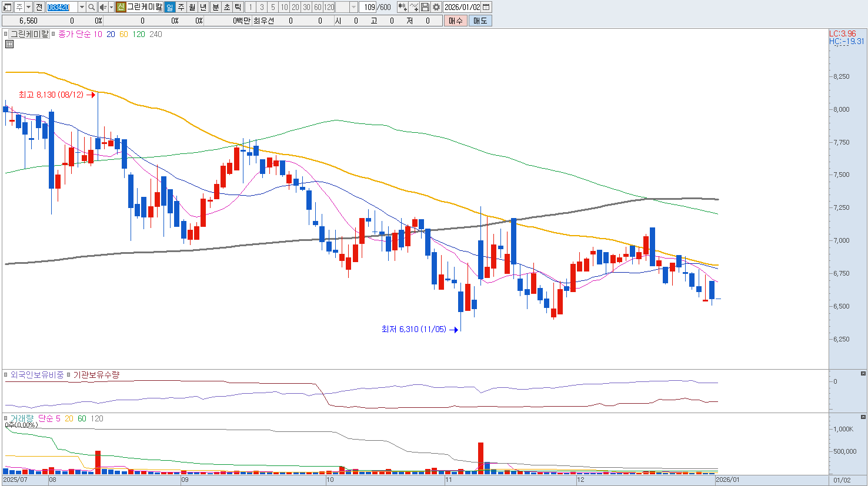Switch to 월 monthly period
This screenshot has width=868, height=486.
[x=192, y=7]
